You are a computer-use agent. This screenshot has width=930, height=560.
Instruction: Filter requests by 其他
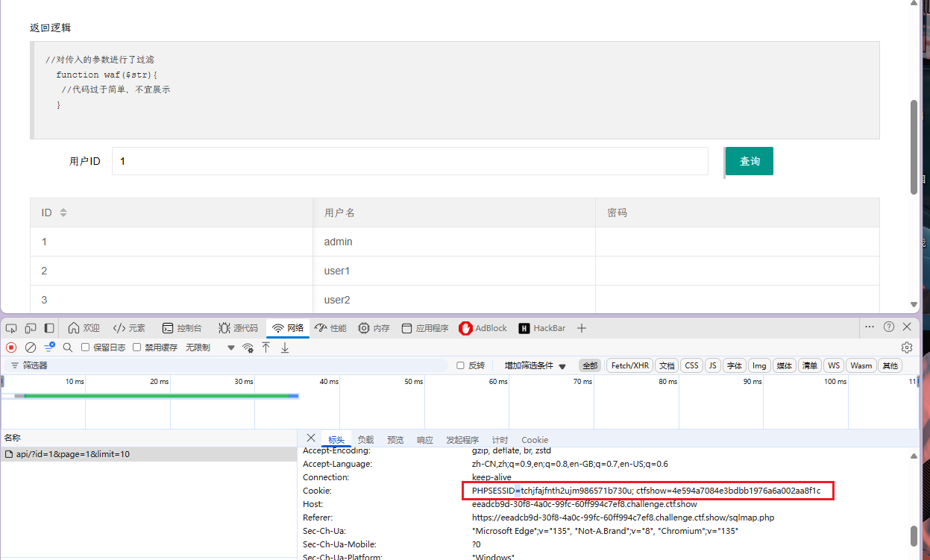pos(890,365)
